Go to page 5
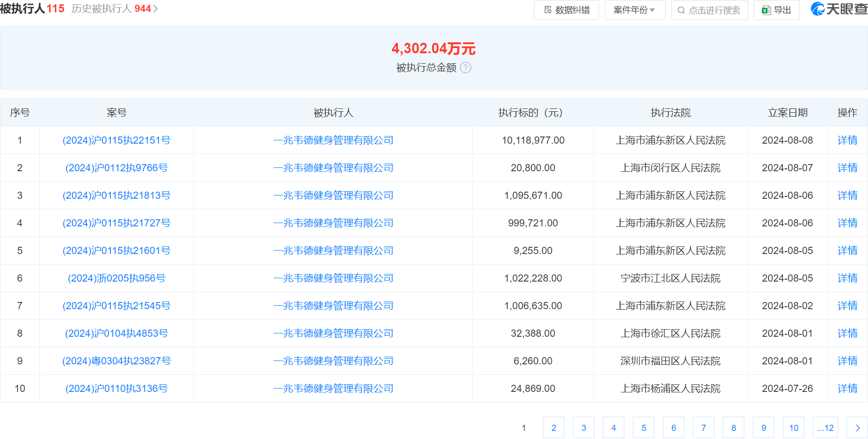Screen dimensions: 868x439 coord(643,428)
